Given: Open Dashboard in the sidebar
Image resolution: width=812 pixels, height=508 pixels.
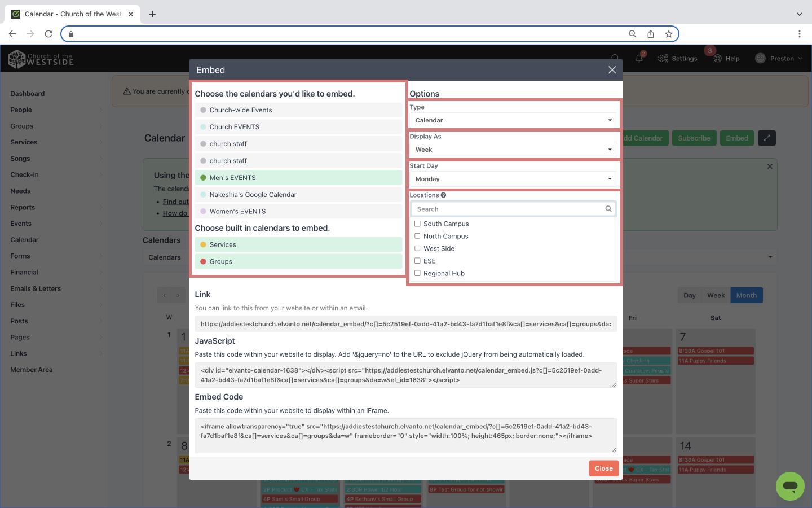Looking at the screenshot, I should tap(28, 94).
